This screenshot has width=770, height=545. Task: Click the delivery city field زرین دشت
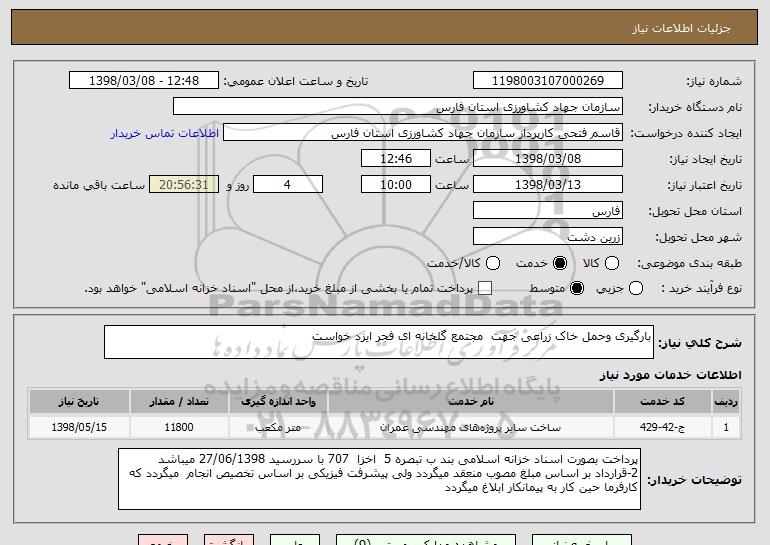pos(548,237)
